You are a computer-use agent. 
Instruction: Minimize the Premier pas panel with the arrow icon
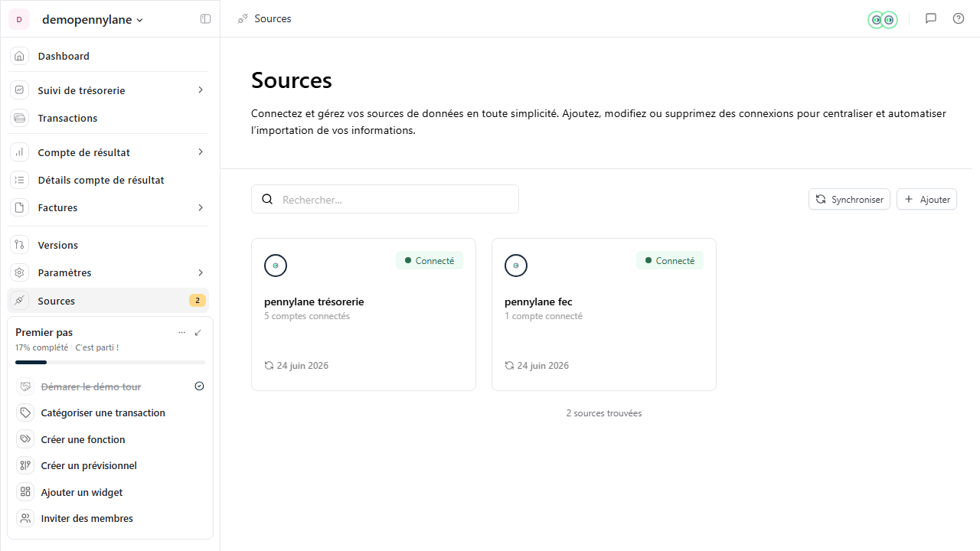(x=198, y=332)
